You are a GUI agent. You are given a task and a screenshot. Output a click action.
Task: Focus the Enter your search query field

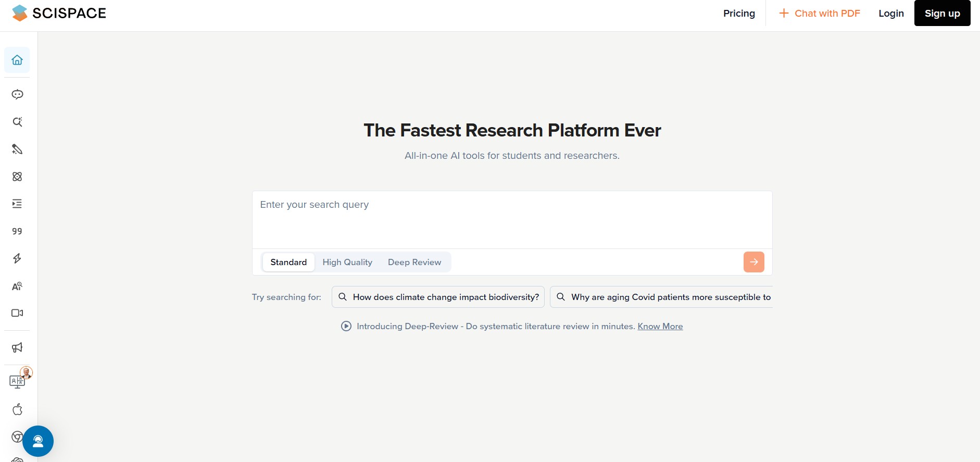512,220
